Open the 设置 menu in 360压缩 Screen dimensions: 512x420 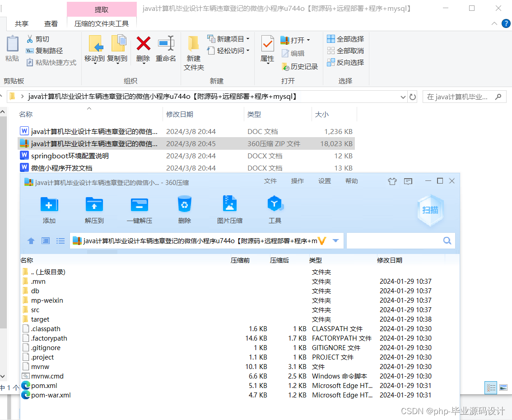(324, 181)
